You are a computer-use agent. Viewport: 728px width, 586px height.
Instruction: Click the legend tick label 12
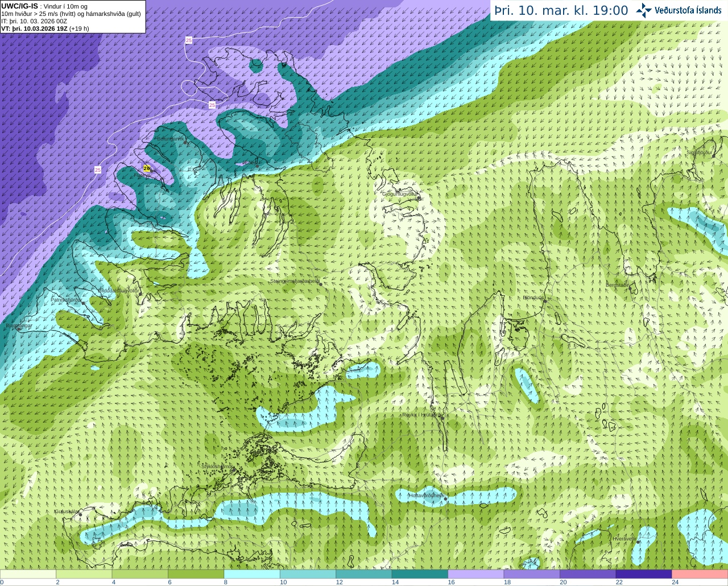click(x=339, y=582)
